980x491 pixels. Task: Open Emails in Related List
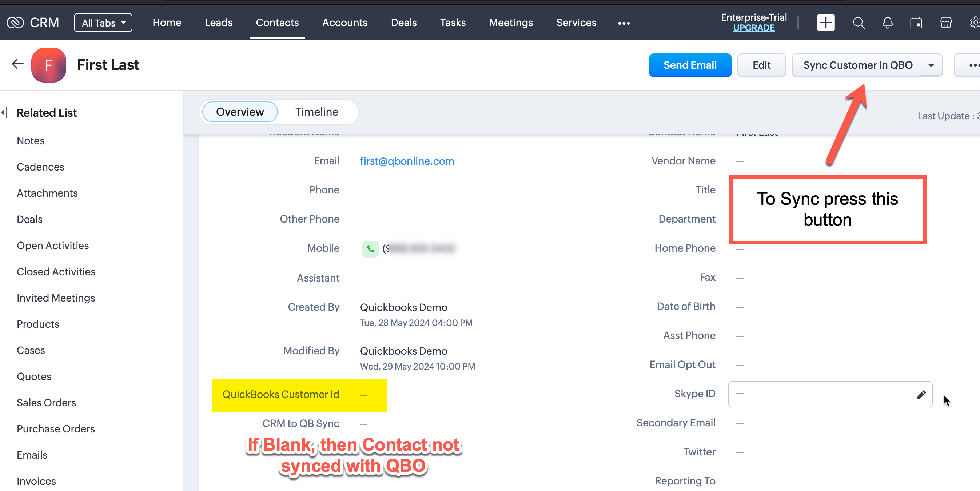click(32, 455)
